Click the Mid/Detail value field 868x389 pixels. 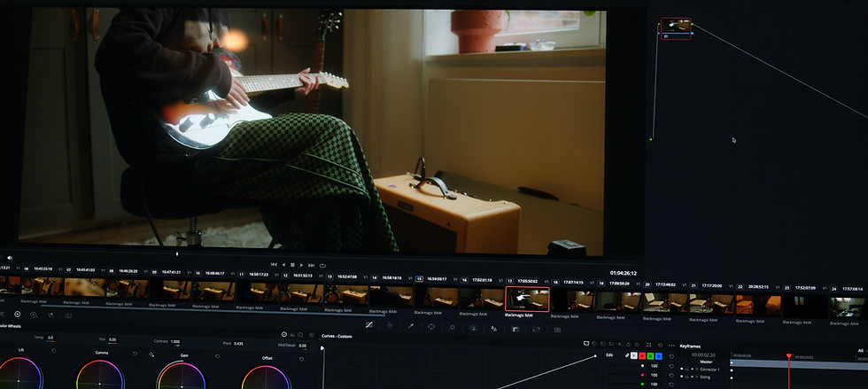point(302,346)
